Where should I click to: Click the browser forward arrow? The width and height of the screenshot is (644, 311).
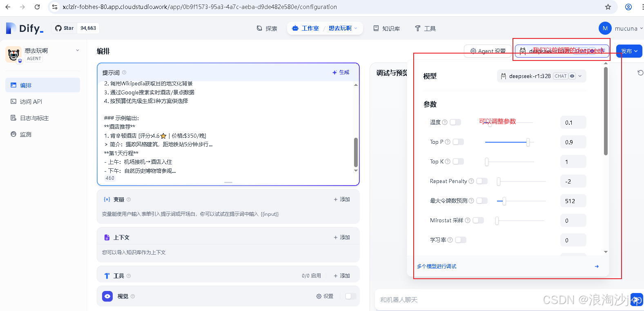point(22,7)
